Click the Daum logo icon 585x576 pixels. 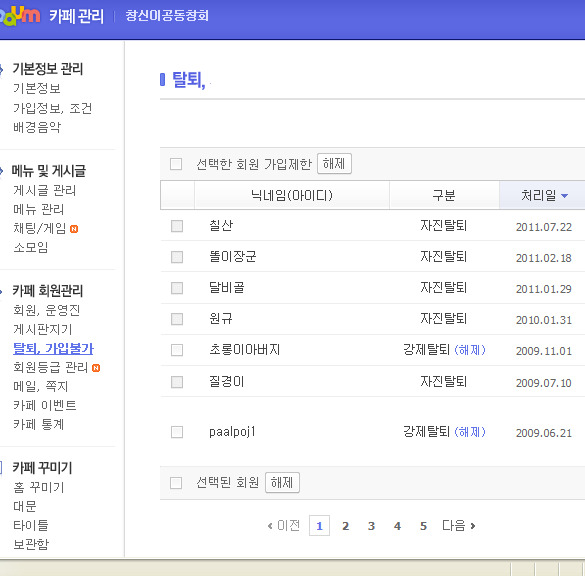tap(19, 16)
